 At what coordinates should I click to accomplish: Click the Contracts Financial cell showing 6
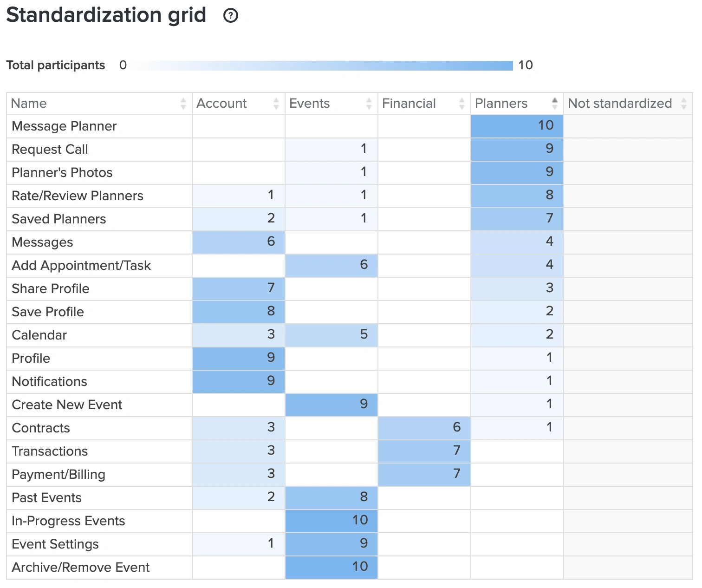[424, 428]
